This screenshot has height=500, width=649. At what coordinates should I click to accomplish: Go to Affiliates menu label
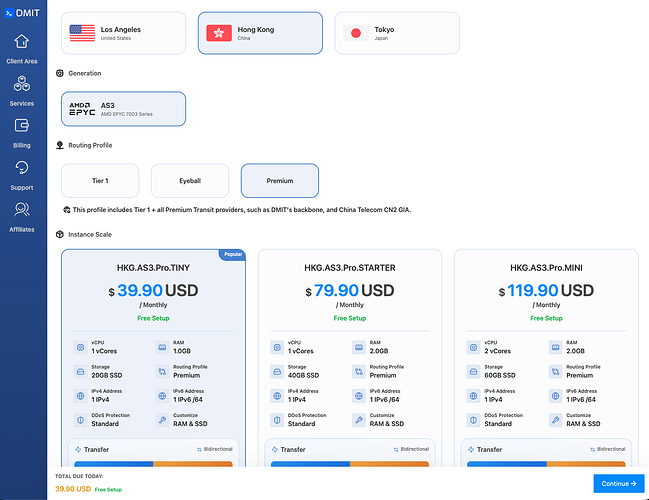coord(22,229)
